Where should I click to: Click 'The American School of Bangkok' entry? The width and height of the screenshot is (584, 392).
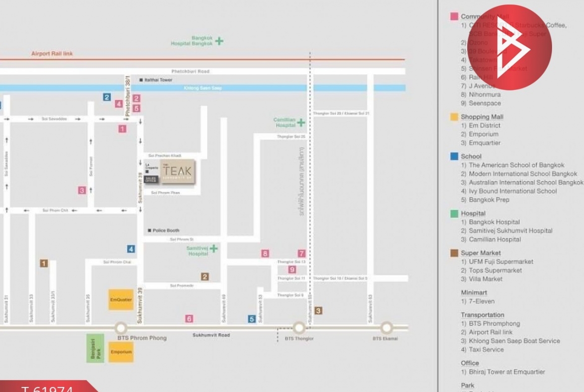point(517,165)
